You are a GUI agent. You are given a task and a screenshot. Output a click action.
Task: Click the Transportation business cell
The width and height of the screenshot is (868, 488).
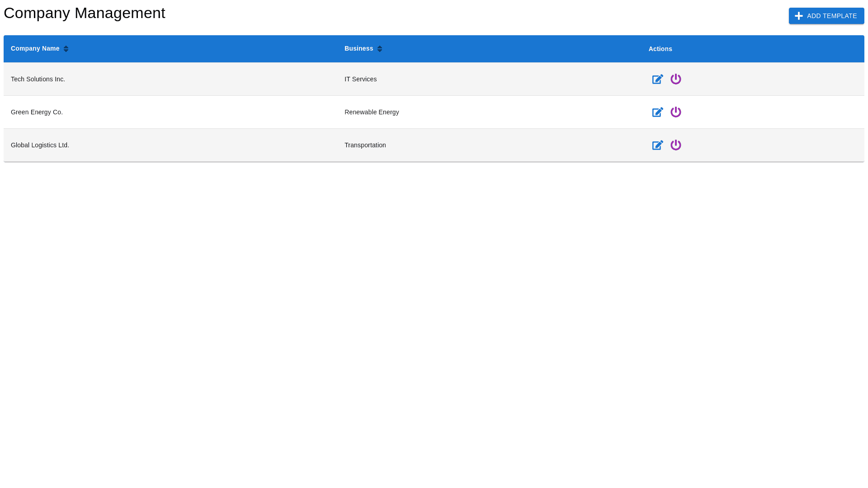pyautogui.click(x=365, y=145)
